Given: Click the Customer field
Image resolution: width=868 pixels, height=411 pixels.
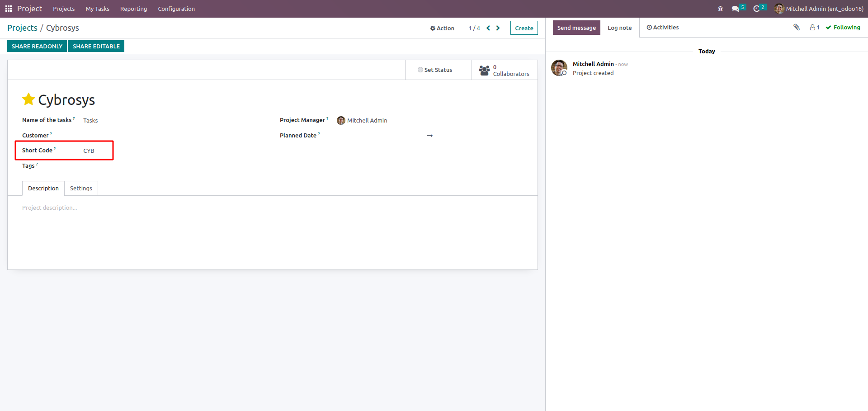Looking at the screenshot, I should [x=174, y=135].
